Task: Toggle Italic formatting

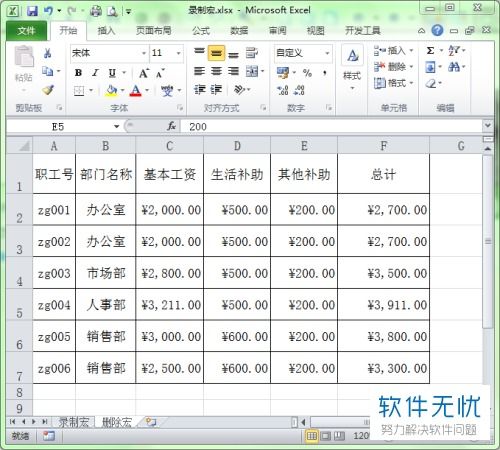Action: click(95, 73)
